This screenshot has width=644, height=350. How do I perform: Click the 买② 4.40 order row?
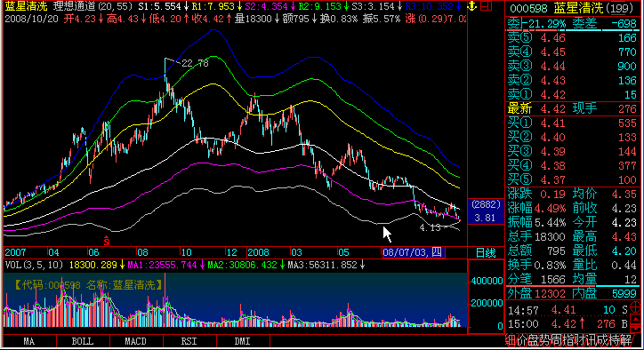(x=572, y=138)
